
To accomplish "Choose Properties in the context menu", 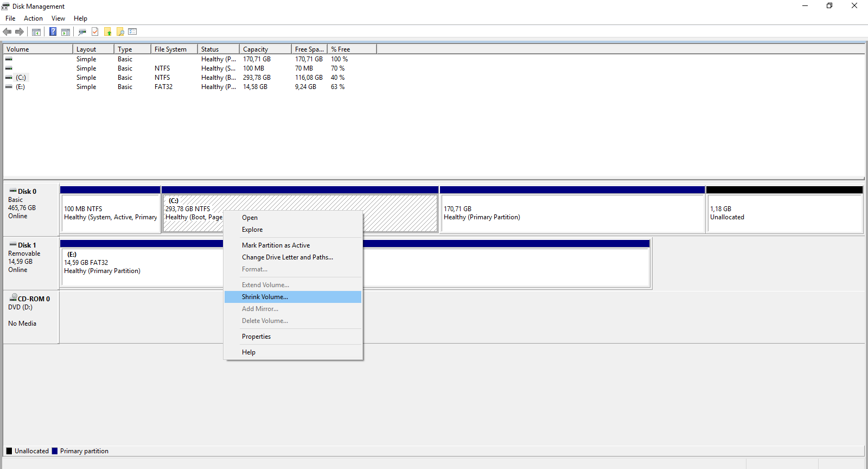I will [256, 337].
